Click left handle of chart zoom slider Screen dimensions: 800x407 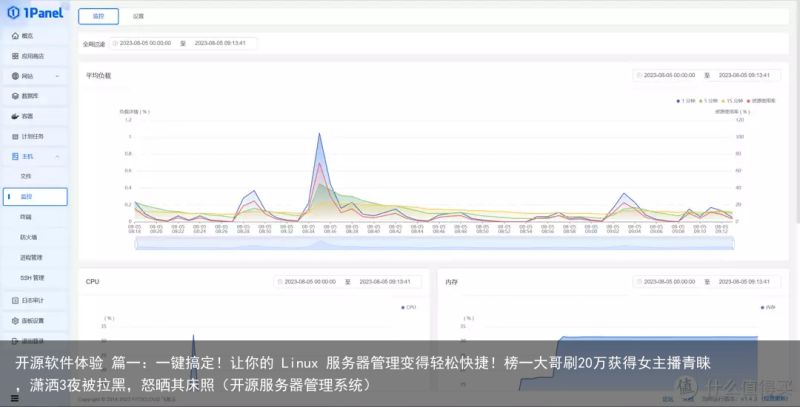[x=136, y=243]
